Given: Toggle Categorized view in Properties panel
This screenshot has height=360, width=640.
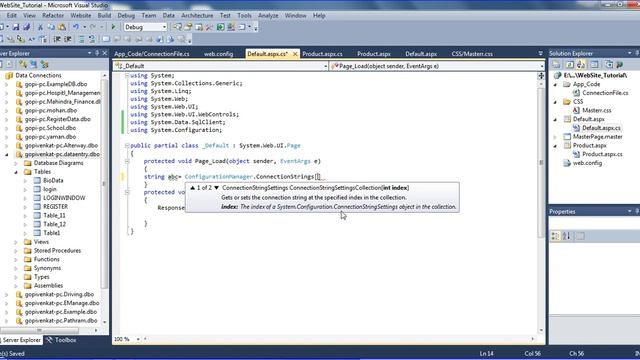Looking at the screenshot, I should (x=555, y=236).
